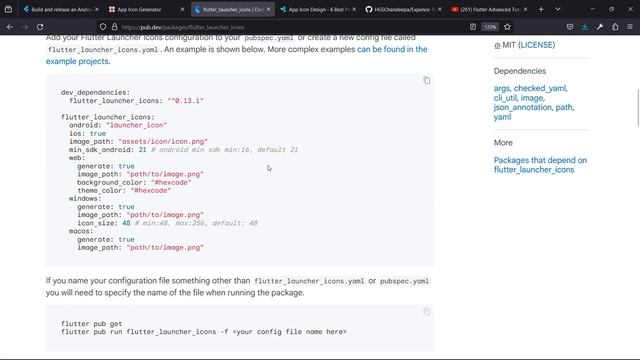
Task: Click the 'icon_size: 48' code line
Action: 167,223
